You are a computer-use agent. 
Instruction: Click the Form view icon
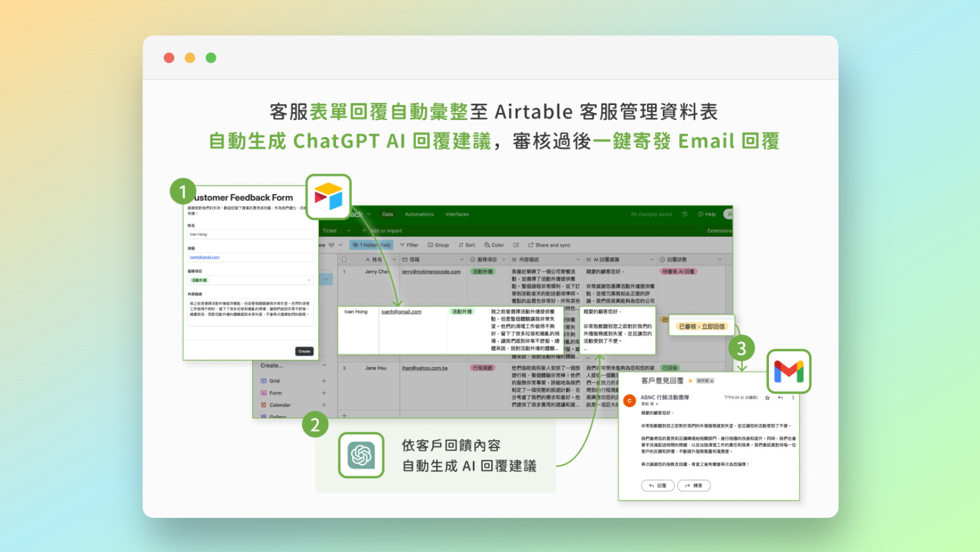pos(264,393)
